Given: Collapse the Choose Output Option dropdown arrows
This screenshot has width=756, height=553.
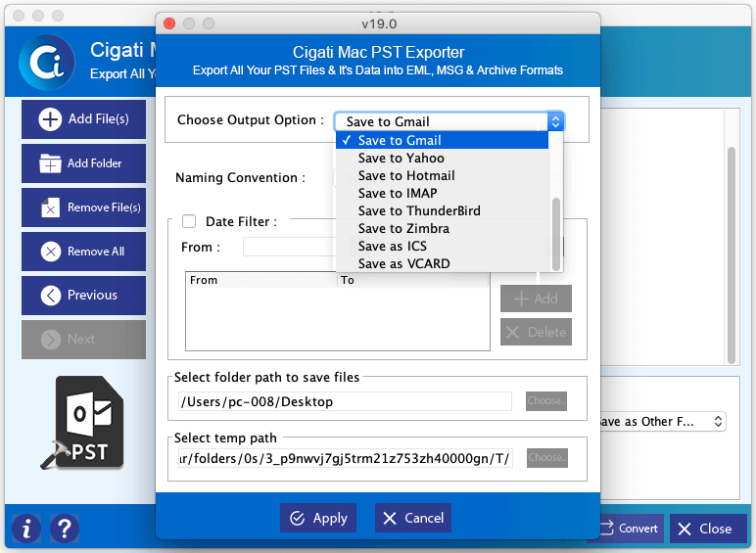Looking at the screenshot, I should pos(555,121).
